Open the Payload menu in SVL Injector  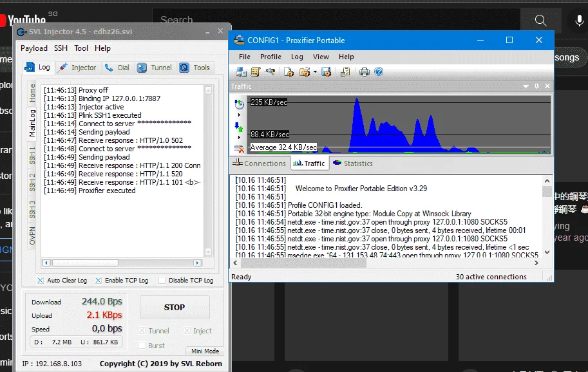(34, 48)
